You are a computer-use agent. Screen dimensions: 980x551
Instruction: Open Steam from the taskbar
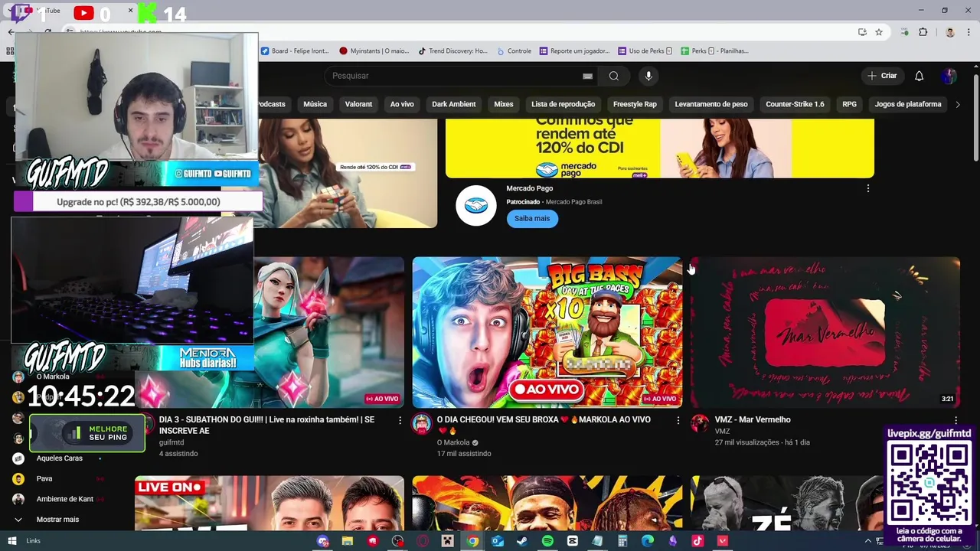pyautogui.click(x=522, y=541)
